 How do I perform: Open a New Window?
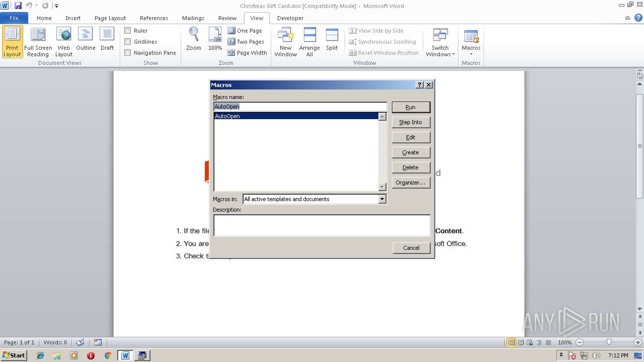pos(285,42)
